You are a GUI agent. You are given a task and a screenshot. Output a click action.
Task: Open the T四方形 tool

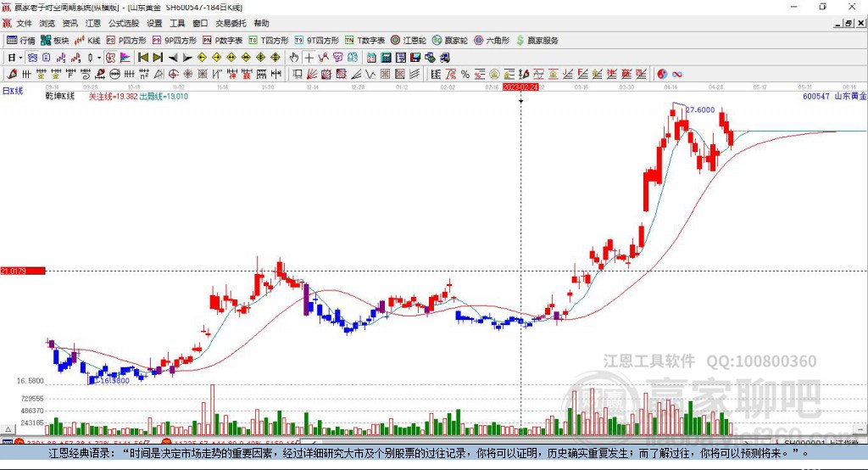tap(269, 41)
